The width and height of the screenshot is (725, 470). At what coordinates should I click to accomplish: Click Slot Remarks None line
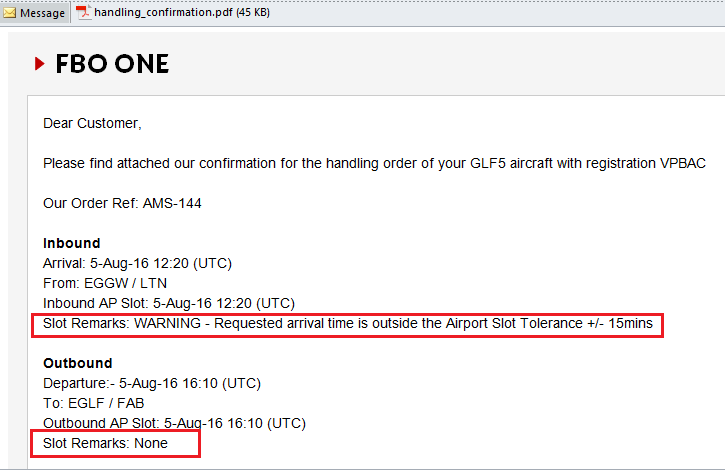pyautogui.click(x=105, y=443)
